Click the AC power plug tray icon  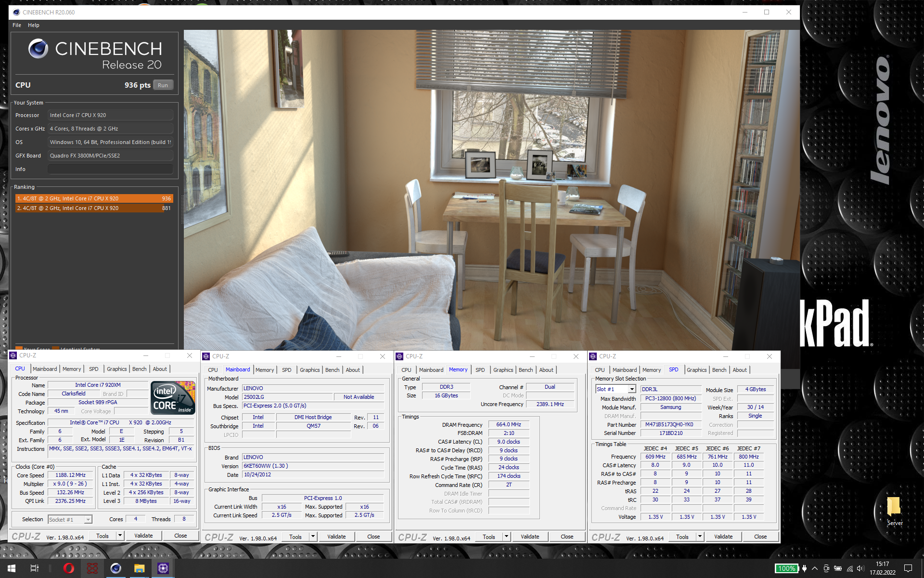tap(804, 568)
